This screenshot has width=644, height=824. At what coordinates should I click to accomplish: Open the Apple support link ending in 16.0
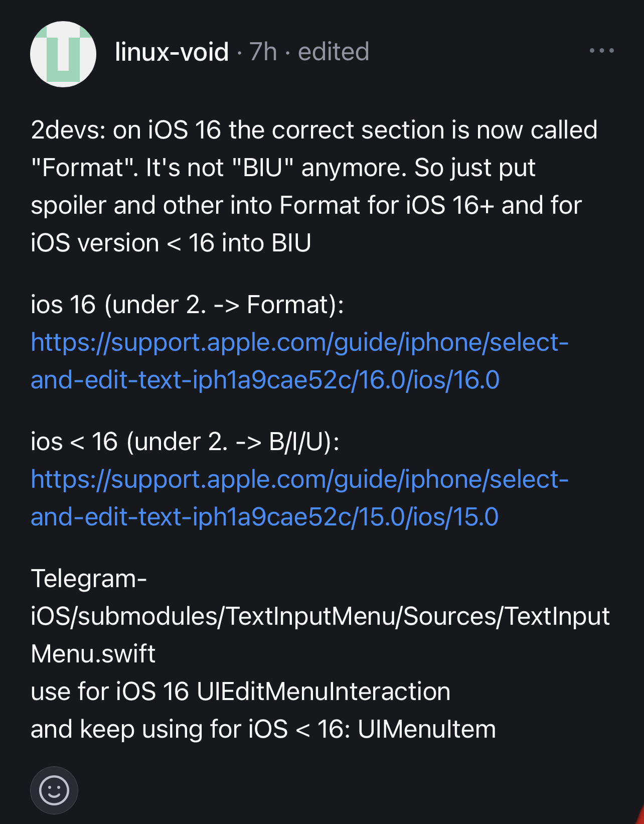coord(265,380)
